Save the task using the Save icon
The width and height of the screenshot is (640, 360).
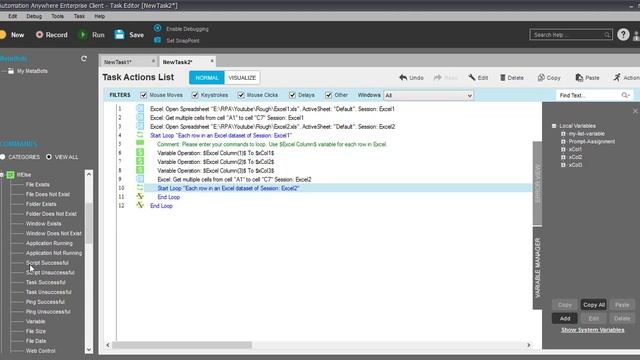120,35
